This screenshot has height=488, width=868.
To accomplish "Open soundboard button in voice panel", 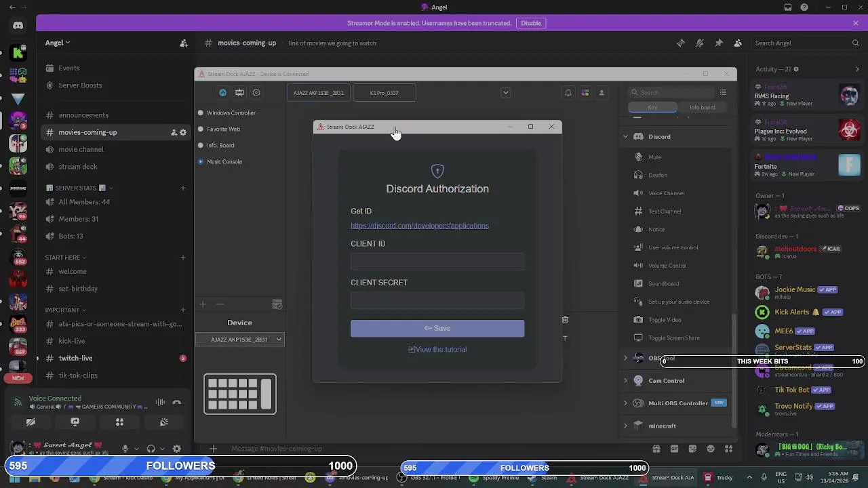I will click(164, 422).
